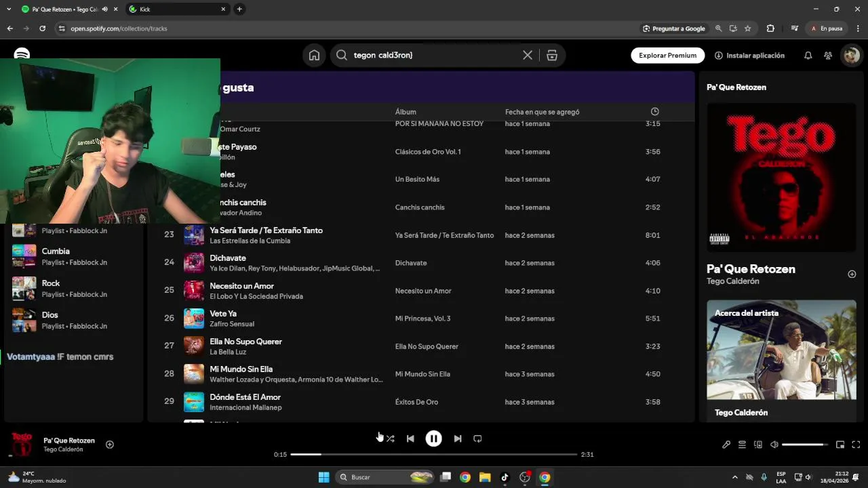868x488 pixels.
Task: Click Instalar aplicación link
Action: click(x=749, y=56)
